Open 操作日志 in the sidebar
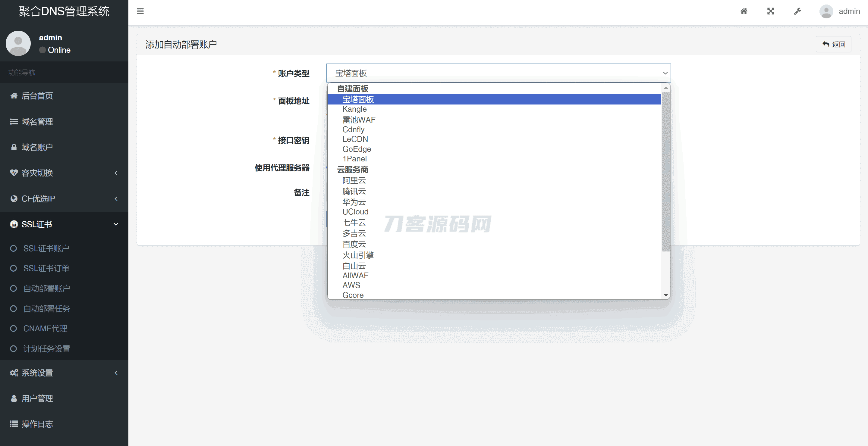868x446 pixels. click(37, 424)
